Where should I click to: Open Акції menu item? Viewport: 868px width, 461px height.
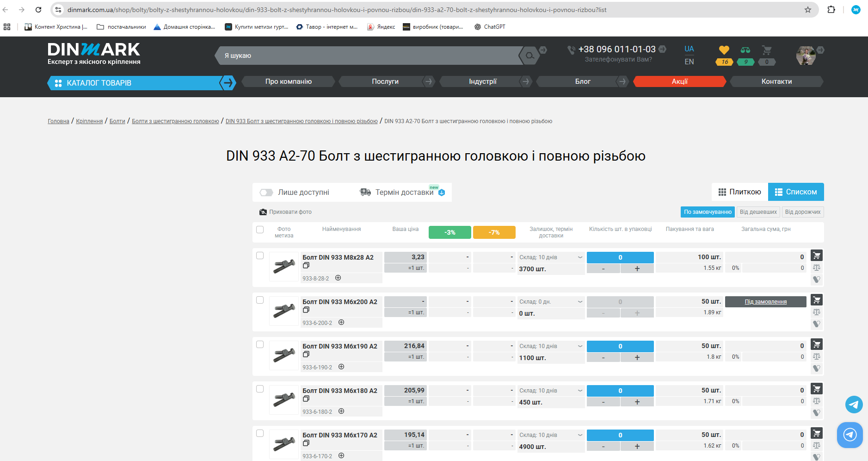click(680, 81)
